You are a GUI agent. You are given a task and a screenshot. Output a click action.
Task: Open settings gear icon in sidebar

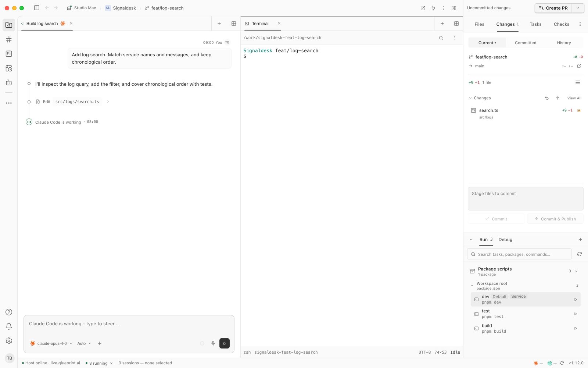pyautogui.click(x=9, y=341)
